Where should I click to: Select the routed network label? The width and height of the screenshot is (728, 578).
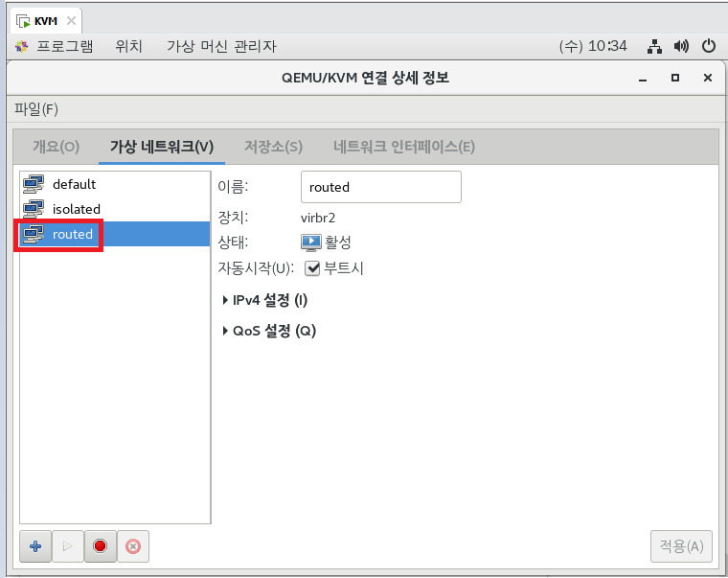pyautogui.click(x=73, y=234)
